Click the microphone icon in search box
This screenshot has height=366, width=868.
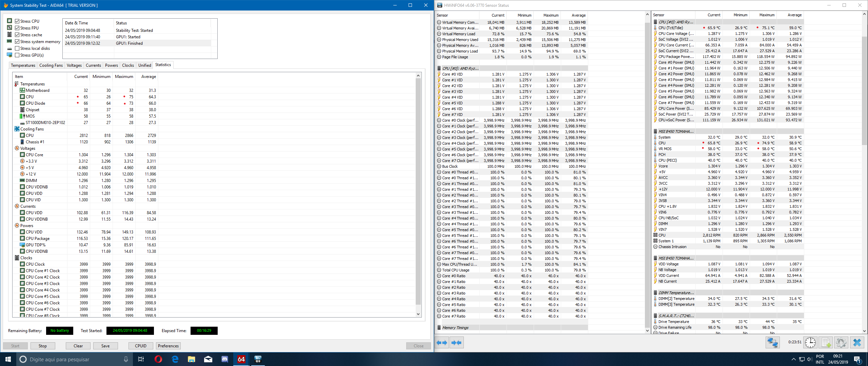pyautogui.click(x=126, y=359)
